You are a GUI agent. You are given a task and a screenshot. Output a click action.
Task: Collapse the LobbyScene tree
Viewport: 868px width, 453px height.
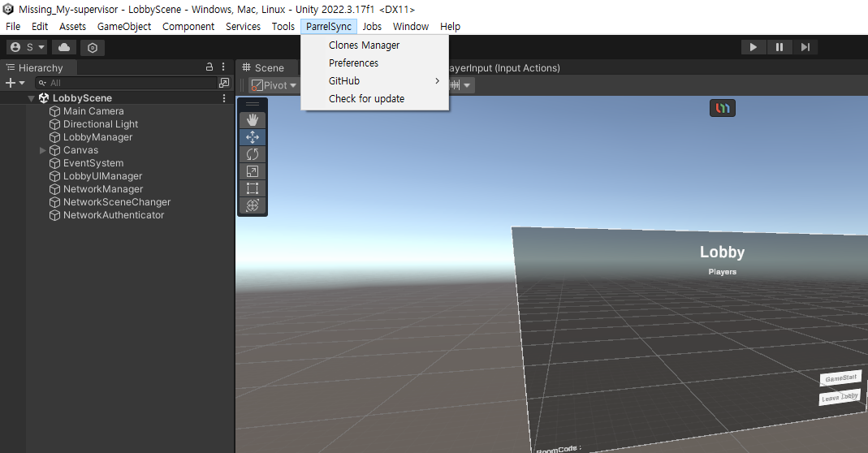click(x=31, y=98)
